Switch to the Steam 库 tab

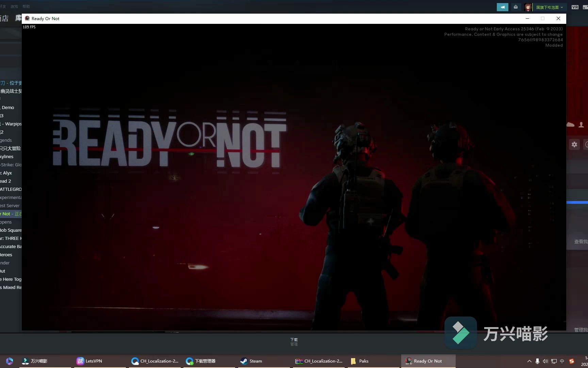[18, 18]
